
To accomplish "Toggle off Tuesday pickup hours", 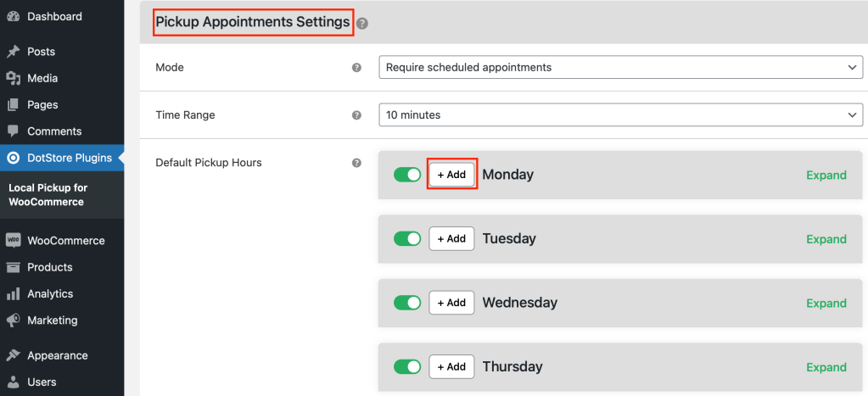I will pos(407,239).
